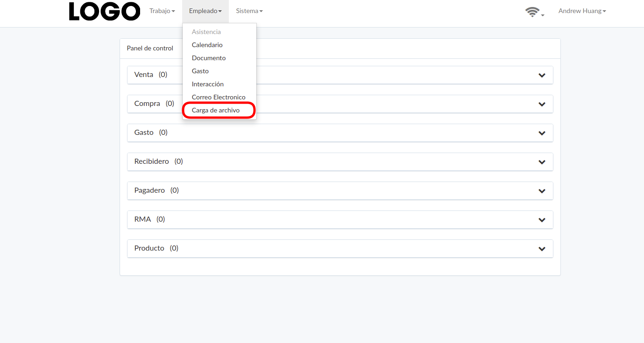Viewport: 644px width, 343px height.
Task: Expand the RMA panel chevron
Action: click(x=542, y=220)
